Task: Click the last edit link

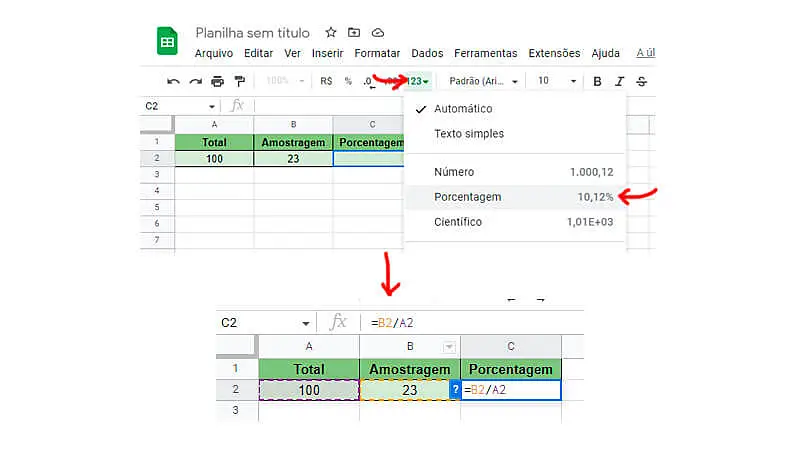Action: (645, 53)
